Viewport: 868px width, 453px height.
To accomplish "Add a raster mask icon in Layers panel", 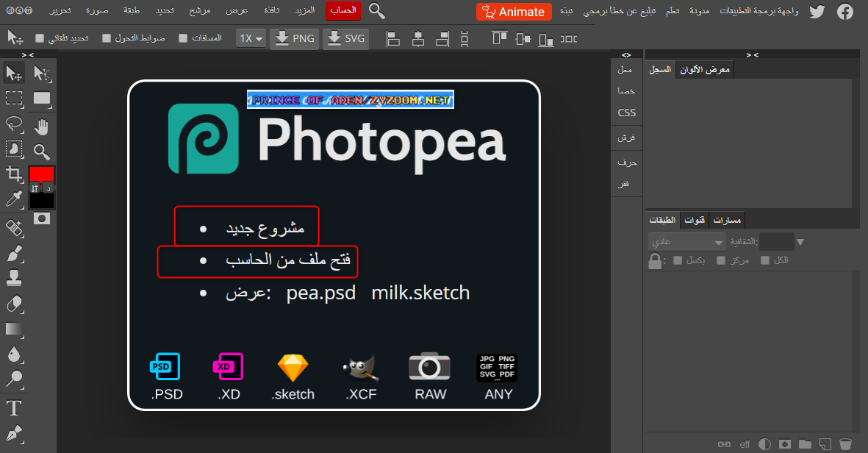I will point(784,444).
